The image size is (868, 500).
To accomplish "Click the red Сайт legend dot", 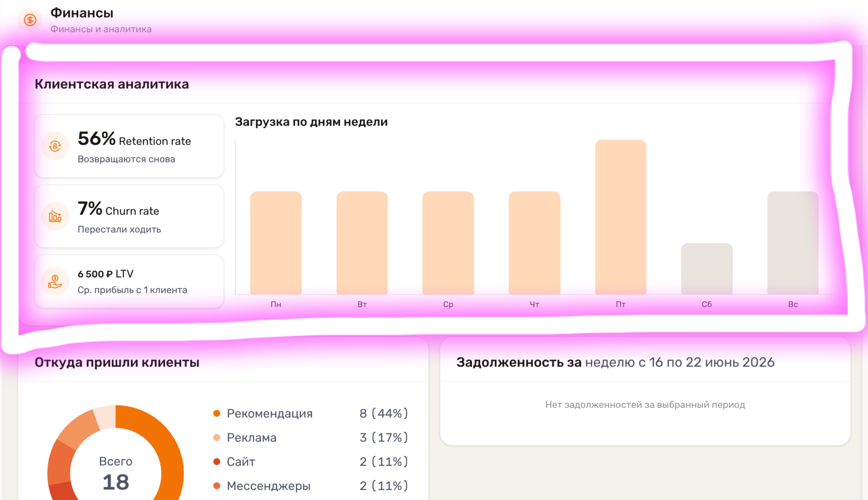I will [x=217, y=462].
